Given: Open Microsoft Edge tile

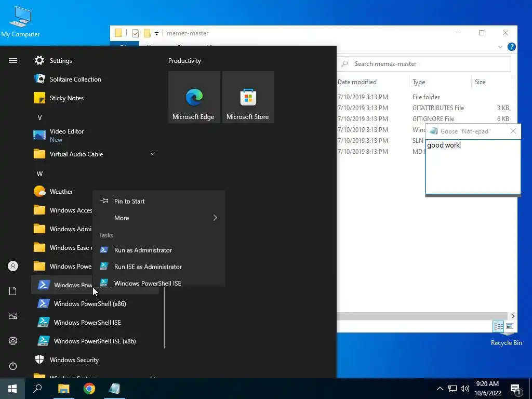Looking at the screenshot, I should pos(194,97).
